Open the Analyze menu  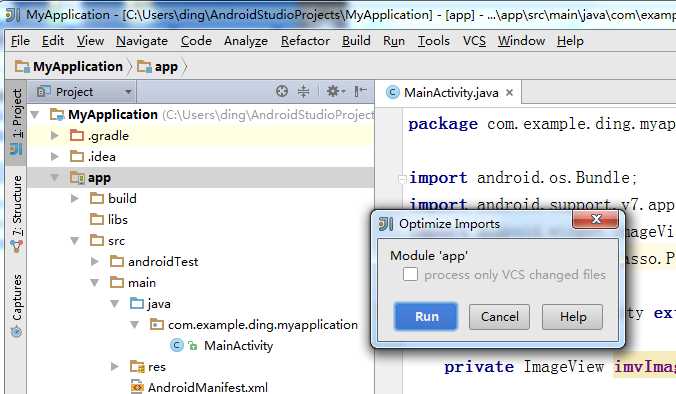246,41
